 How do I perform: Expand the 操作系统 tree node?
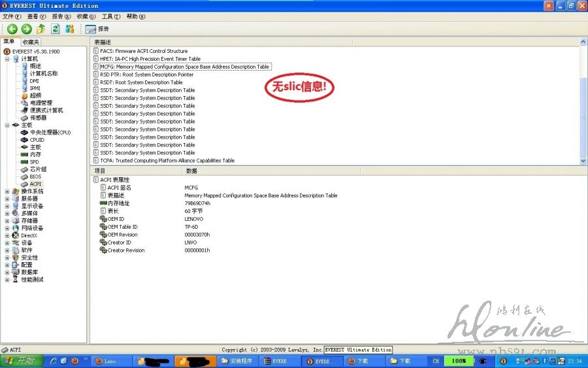[x=7, y=192]
